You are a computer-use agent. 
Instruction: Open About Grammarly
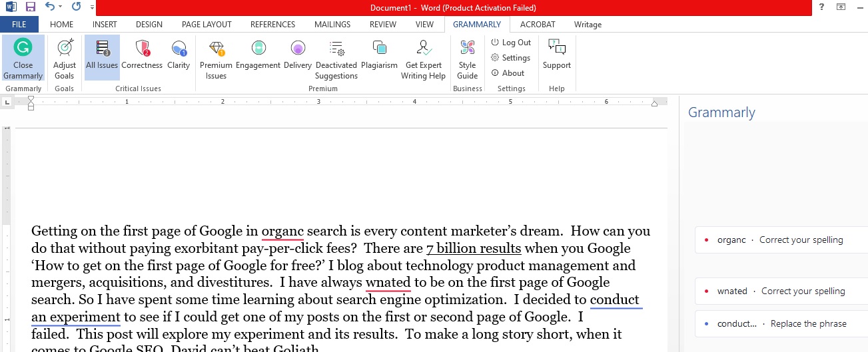[508, 73]
